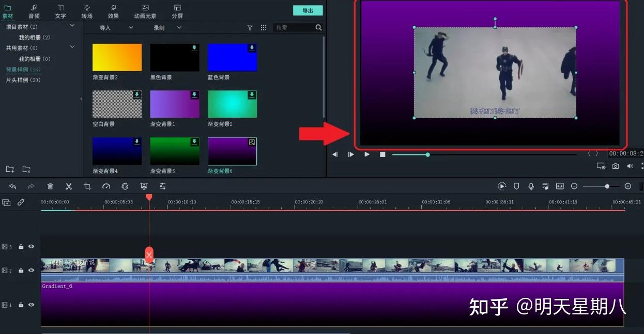This screenshot has width=644, height=334.
Task: Delete selected clip with trash icon
Action: 50,186
